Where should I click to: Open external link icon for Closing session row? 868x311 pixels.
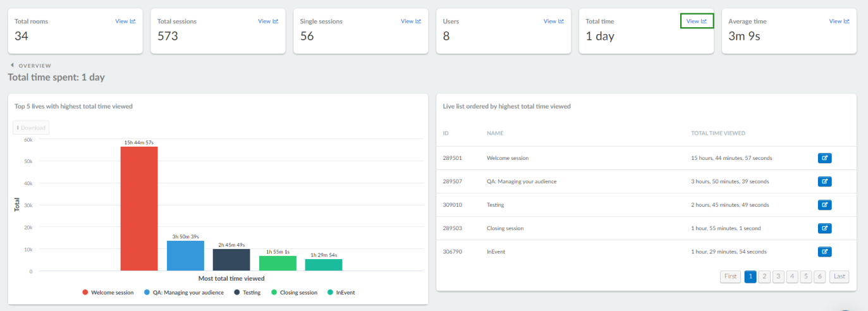click(824, 228)
